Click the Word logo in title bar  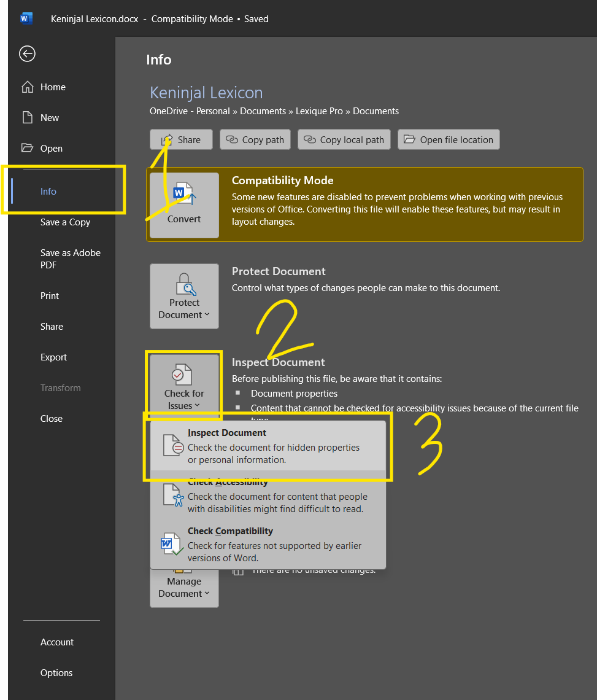(x=26, y=18)
